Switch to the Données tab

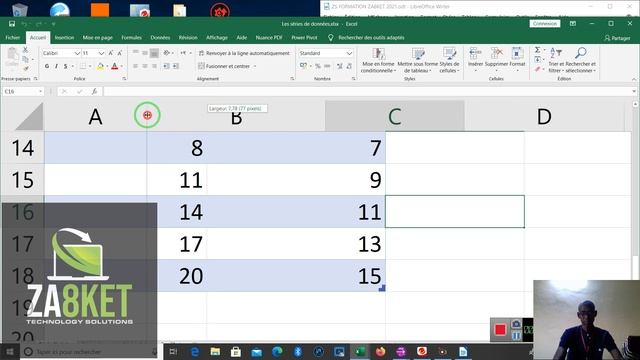pyautogui.click(x=160, y=38)
